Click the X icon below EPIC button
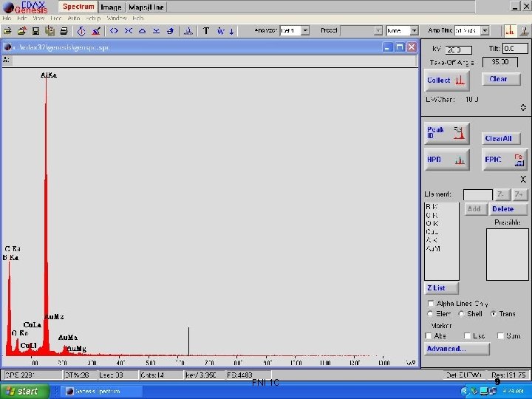This screenshot has width=532, height=399. tap(523, 179)
